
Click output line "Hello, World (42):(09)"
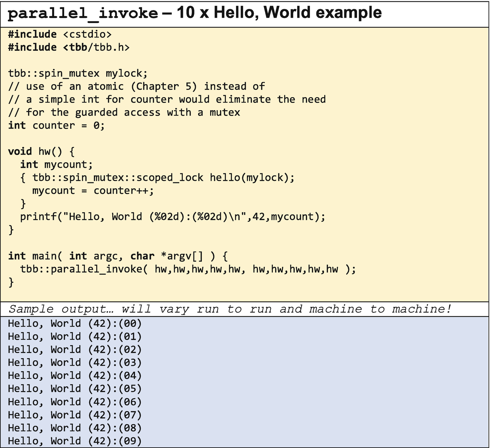(x=75, y=441)
